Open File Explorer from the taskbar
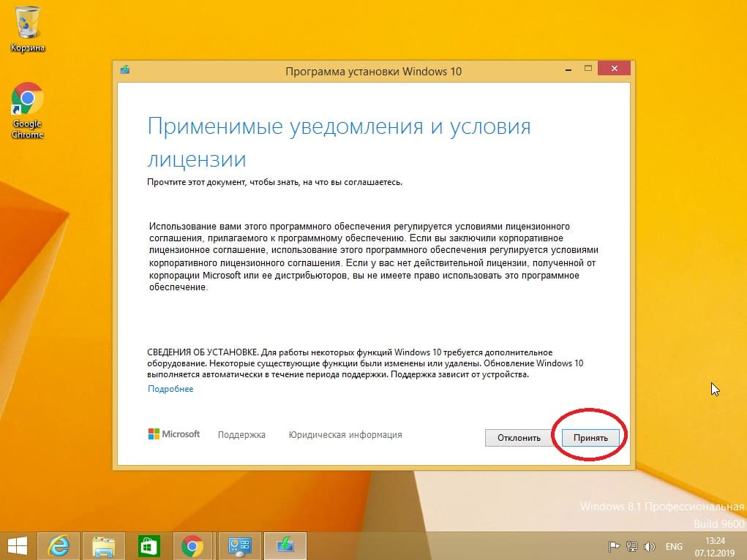Viewport: 747px width, 560px height. pos(104,545)
